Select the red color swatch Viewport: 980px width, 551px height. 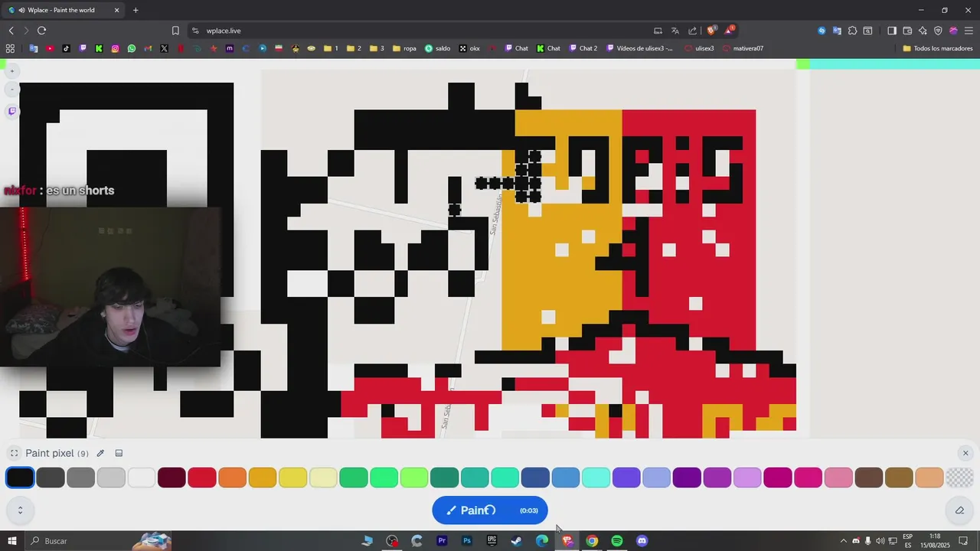[x=202, y=478]
